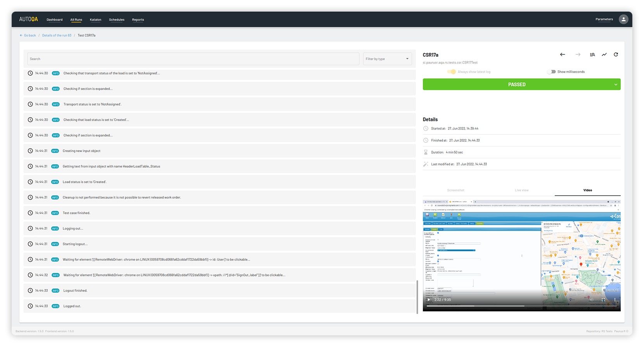Toggle the Always show latest log switch
This screenshot has width=644, height=347.
pyautogui.click(x=452, y=72)
